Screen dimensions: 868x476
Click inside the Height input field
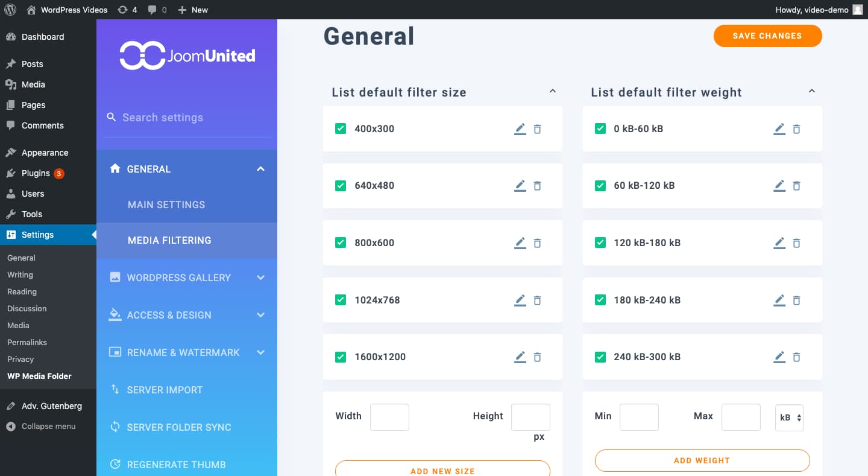pyautogui.click(x=530, y=417)
